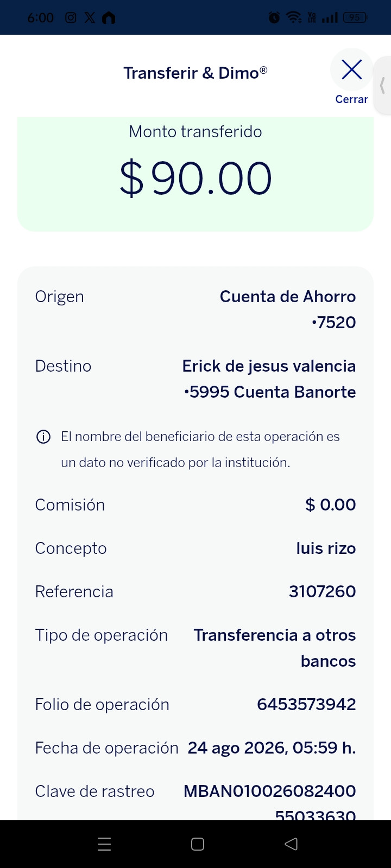Select the $90.00 transferred amount
Viewport: 391px width, 868px height.
pyautogui.click(x=195, y=178)
